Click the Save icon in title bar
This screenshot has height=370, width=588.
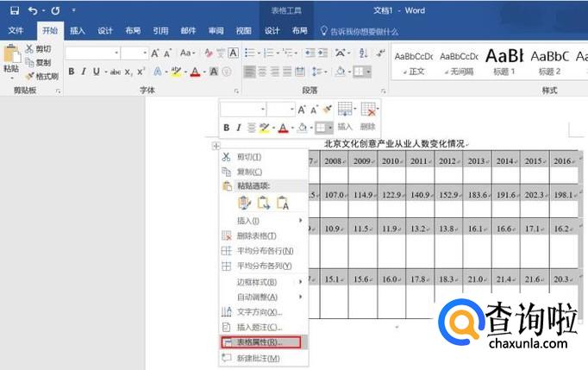(15, 10)
